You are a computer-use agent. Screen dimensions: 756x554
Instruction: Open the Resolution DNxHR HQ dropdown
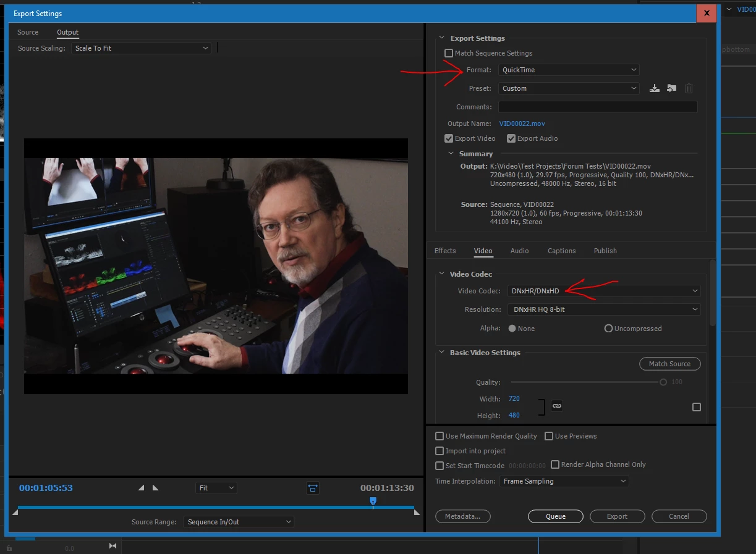(604, 309)
